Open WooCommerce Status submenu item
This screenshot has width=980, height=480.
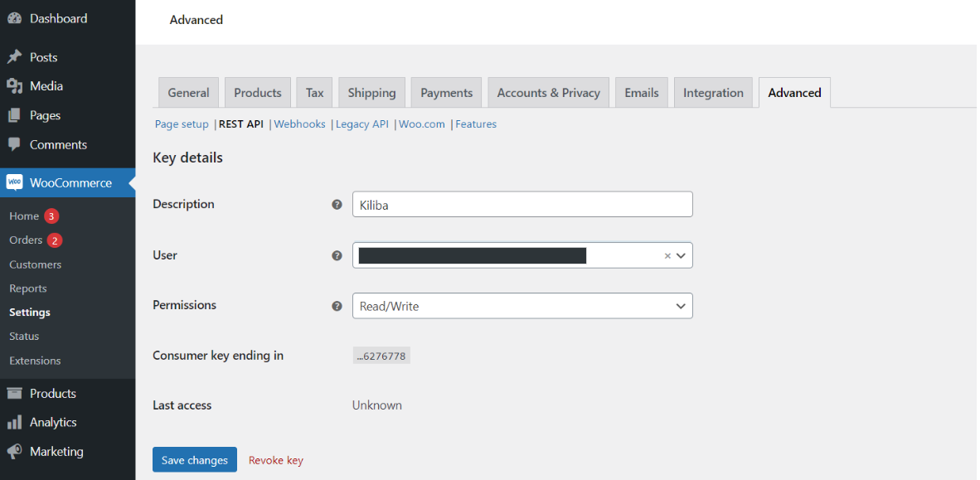pos(24,337)
